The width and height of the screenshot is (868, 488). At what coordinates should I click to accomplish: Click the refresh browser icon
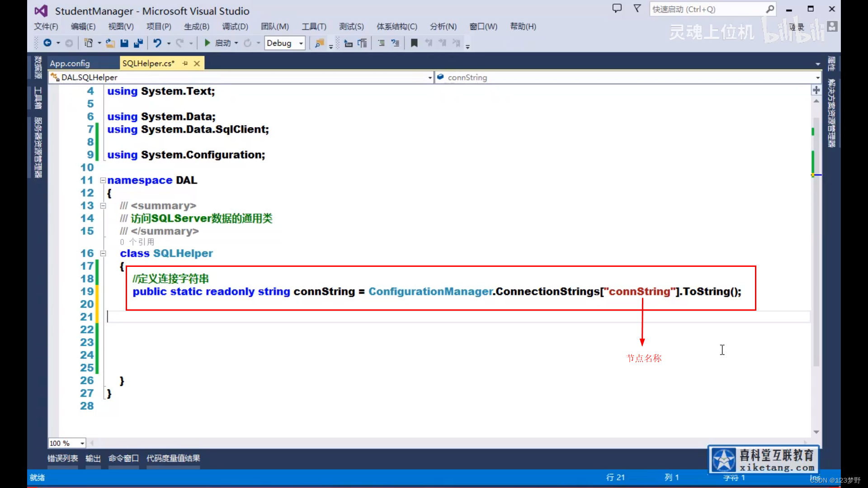point(247,43)
